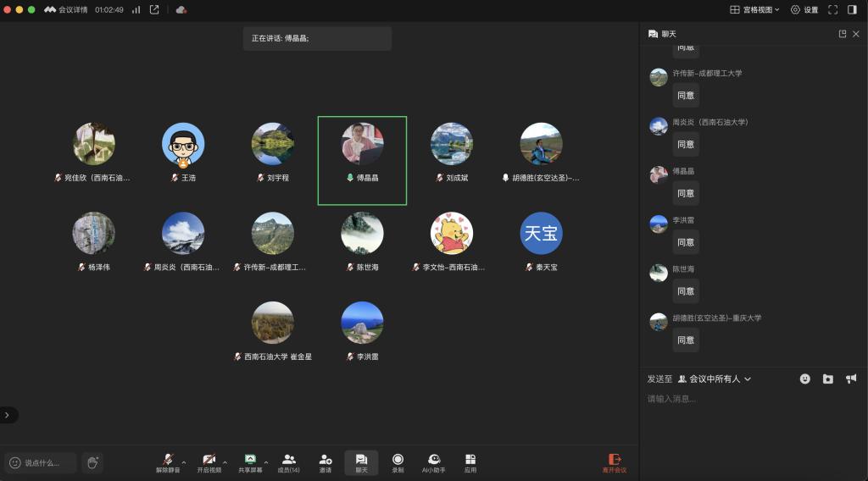Viewport: 868px width, 481px height.
Task: Toggle the right sidebar panel icon
Action: pos(852,9)
